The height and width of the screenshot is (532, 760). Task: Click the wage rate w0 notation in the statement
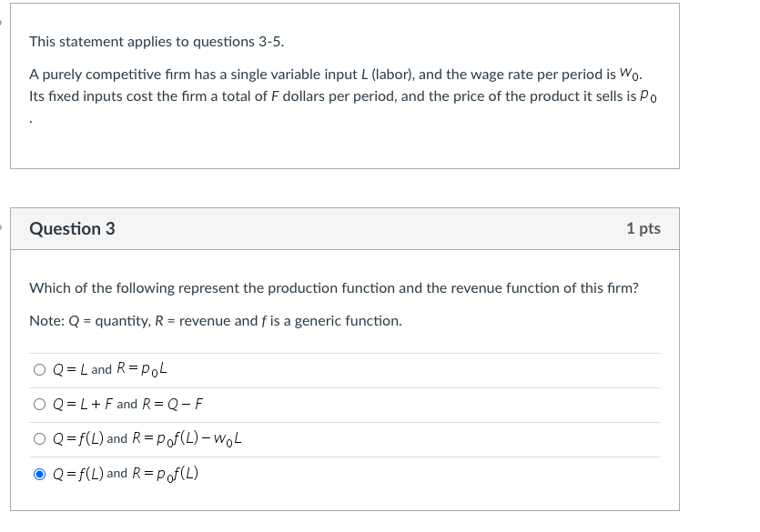point(644,75)
